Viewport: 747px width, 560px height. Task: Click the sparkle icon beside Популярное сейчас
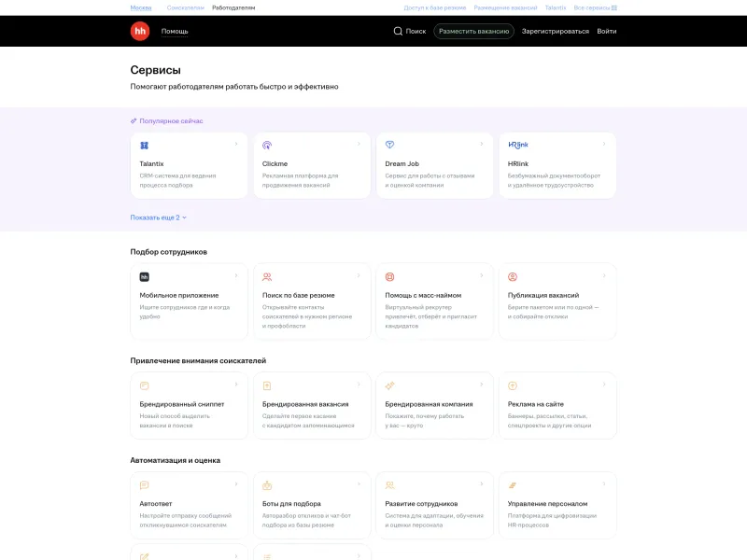(134, 121)
